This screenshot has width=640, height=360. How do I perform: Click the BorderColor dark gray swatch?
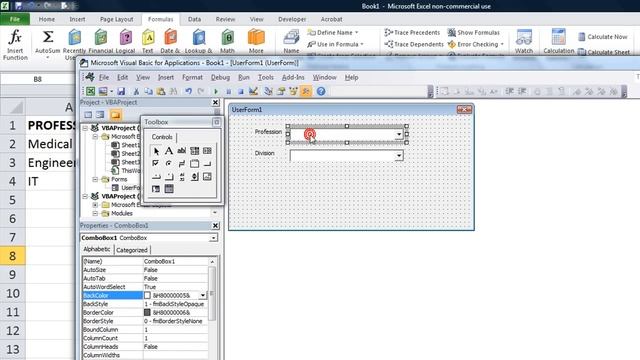coord(147,312)
